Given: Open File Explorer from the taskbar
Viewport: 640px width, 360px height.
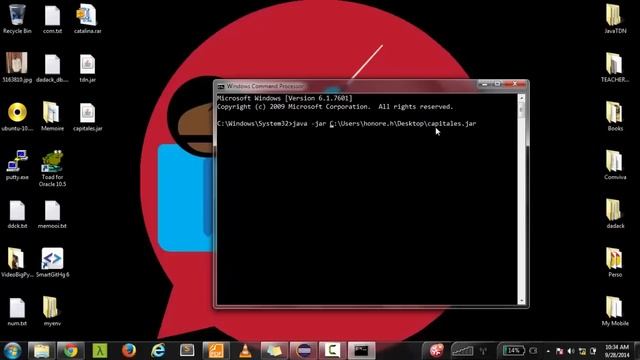Looking at the screenshot, I should (x=41, y=351).
